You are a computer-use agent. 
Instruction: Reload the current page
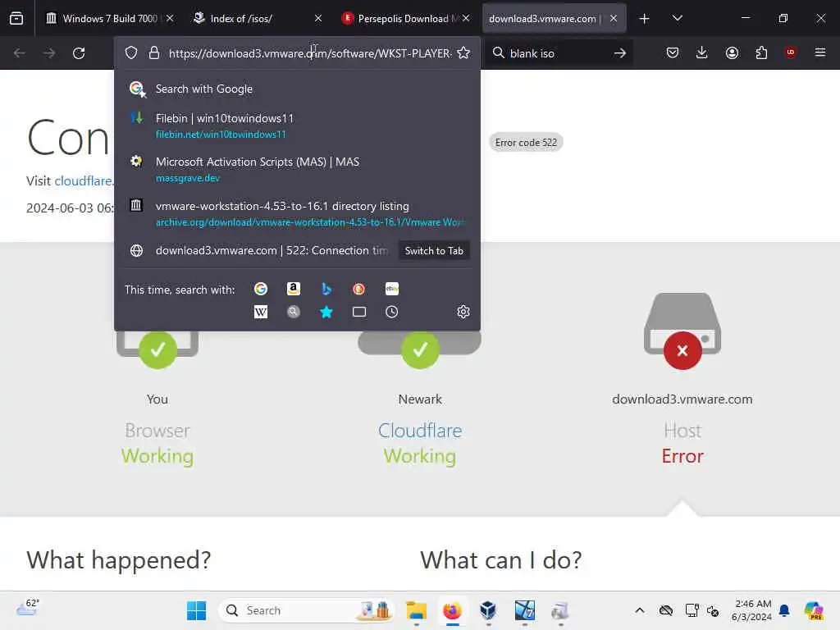[x=79, y=53]
